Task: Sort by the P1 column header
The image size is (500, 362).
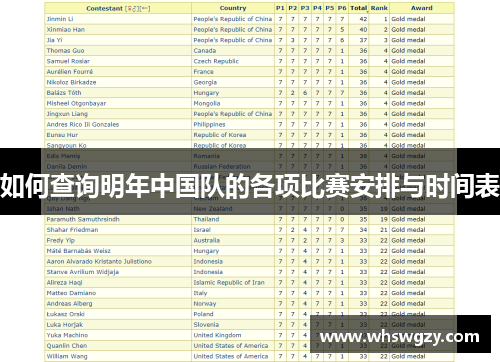Action: pyautogui.click(x=280, y=8)
